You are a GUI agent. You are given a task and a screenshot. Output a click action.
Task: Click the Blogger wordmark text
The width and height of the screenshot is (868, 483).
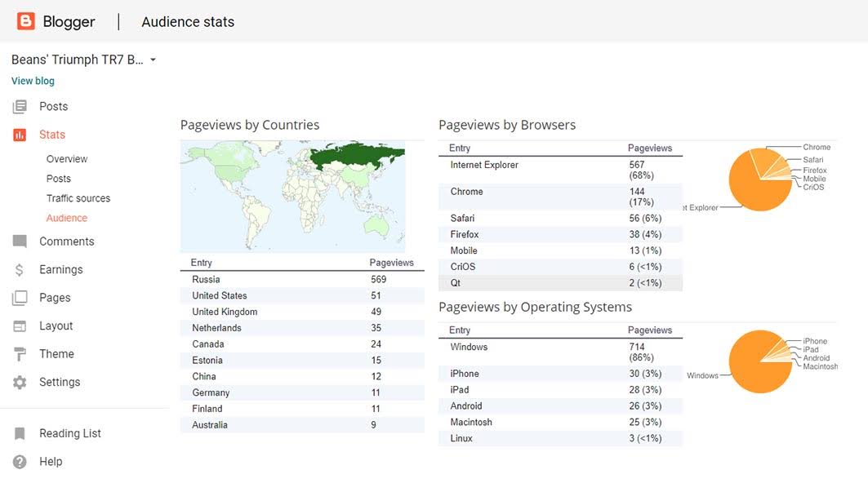click(x=69, y=21)
